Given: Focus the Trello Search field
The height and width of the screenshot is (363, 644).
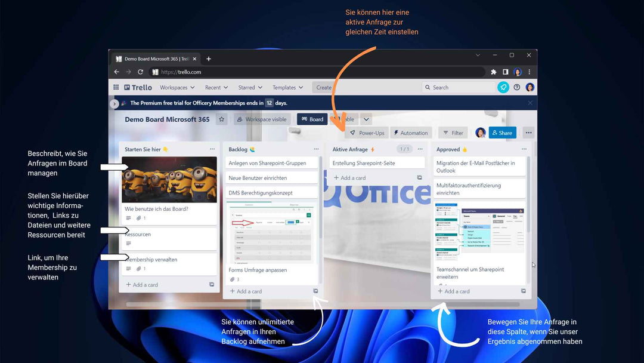Looking at the screenshot, I should tap(459, 87).
